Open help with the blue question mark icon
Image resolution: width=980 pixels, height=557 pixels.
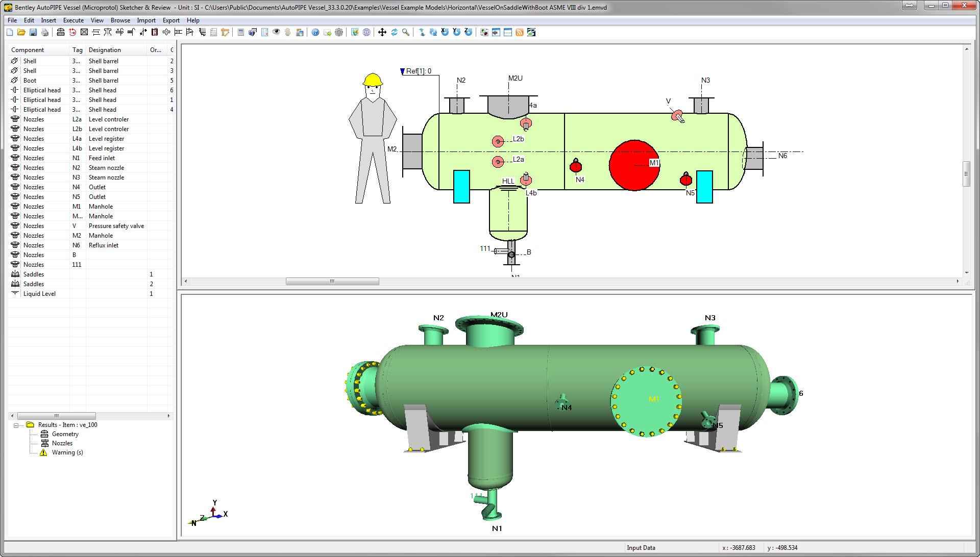click(x=315, y=32)
